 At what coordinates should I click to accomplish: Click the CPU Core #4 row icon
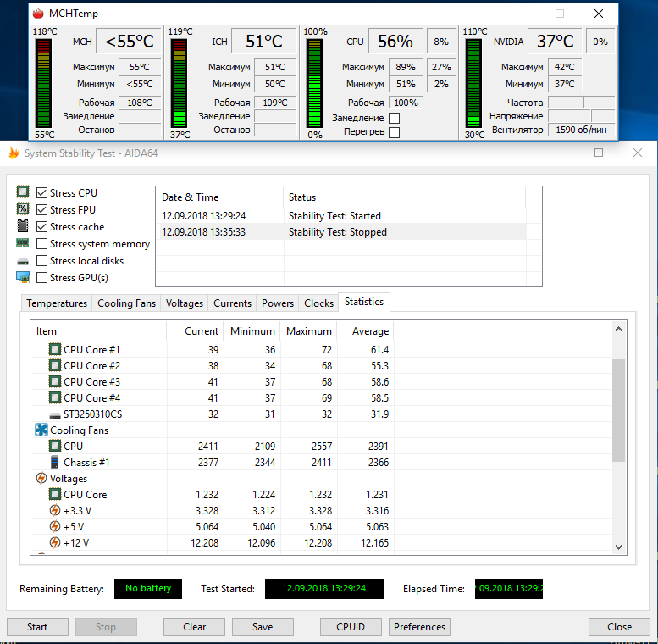[x=55, y=397]
